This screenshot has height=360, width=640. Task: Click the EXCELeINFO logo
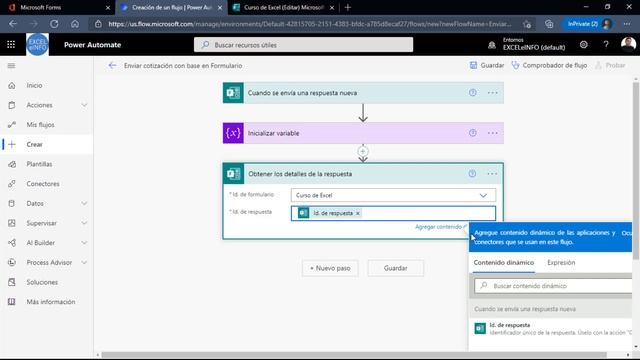click(38, 44)
